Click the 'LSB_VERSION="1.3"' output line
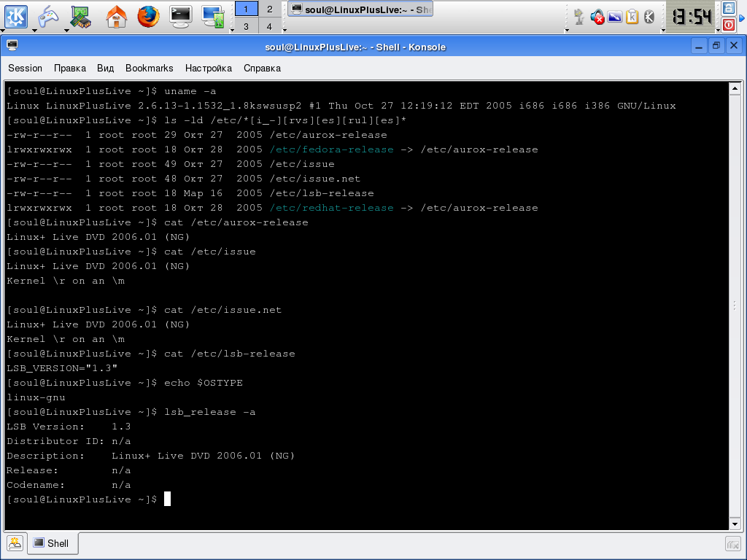The image size is (747, 560). pyautogui.click(x=62, y=368)
